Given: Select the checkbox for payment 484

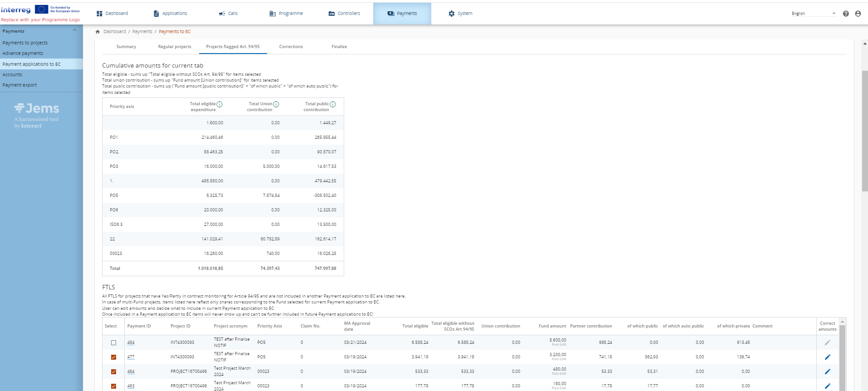Looking at the screenshot, I should (114, 342).
